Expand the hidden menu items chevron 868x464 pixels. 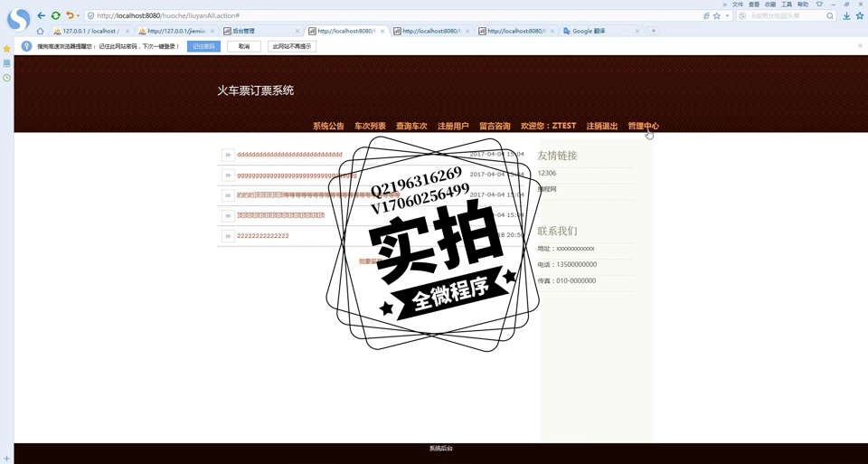point(724,5)
